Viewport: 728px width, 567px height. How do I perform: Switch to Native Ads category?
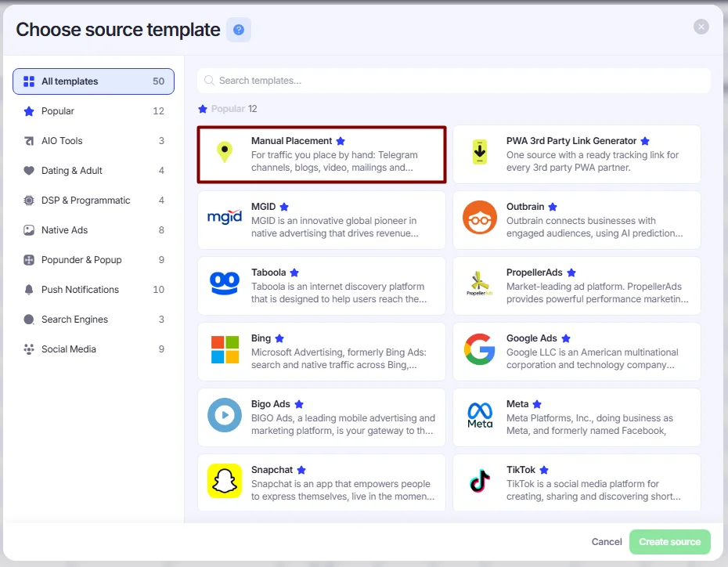click(93, 230)
